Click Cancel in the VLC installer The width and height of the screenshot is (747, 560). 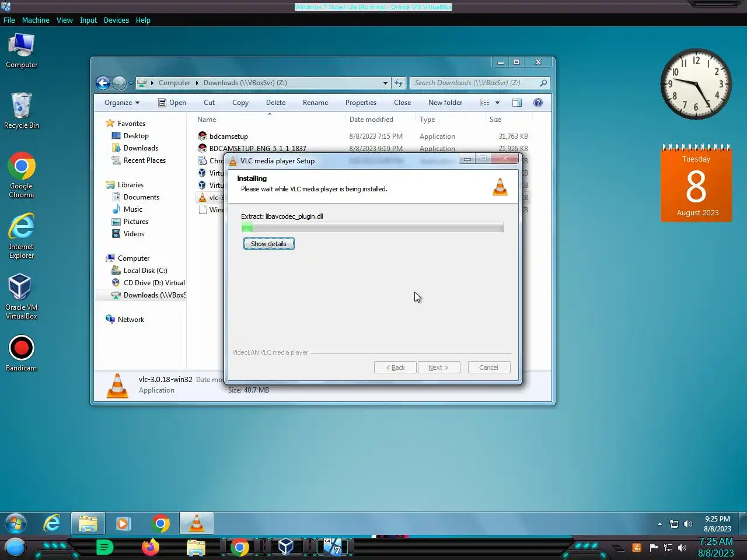point(488,367)
